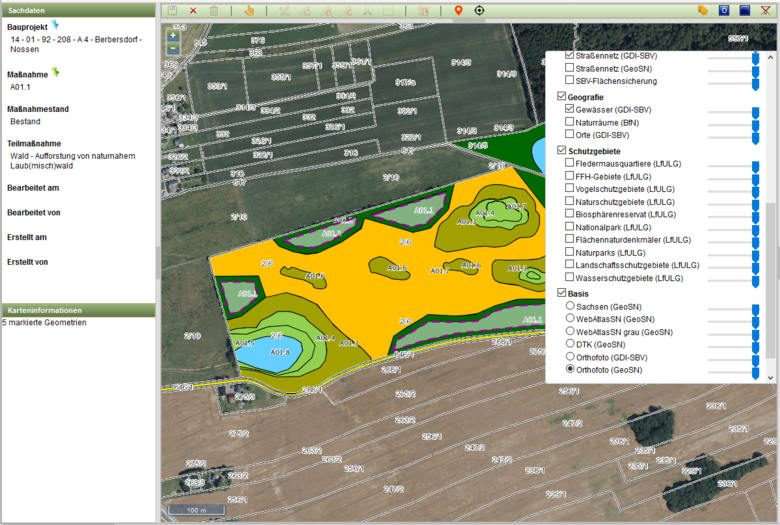The width and height of the screenshot is (780, 525).
Task: Choose Sachsen (GeoSN) base layer
Action: [x=570, y=304]
